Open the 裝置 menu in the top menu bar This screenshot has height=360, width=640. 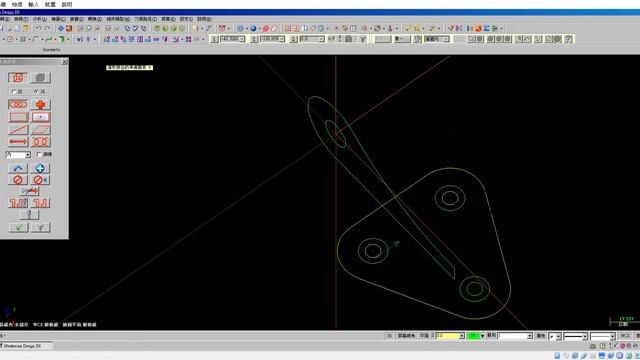pos(50,4)
